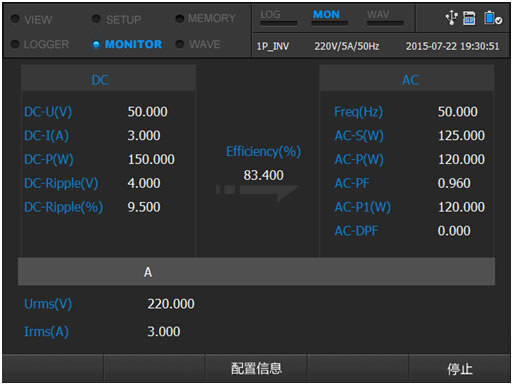Viewport: 513px width, 385px height.
Task: Switch to the WAV tab
Action: pyautogui.click(x=385, y=17)
